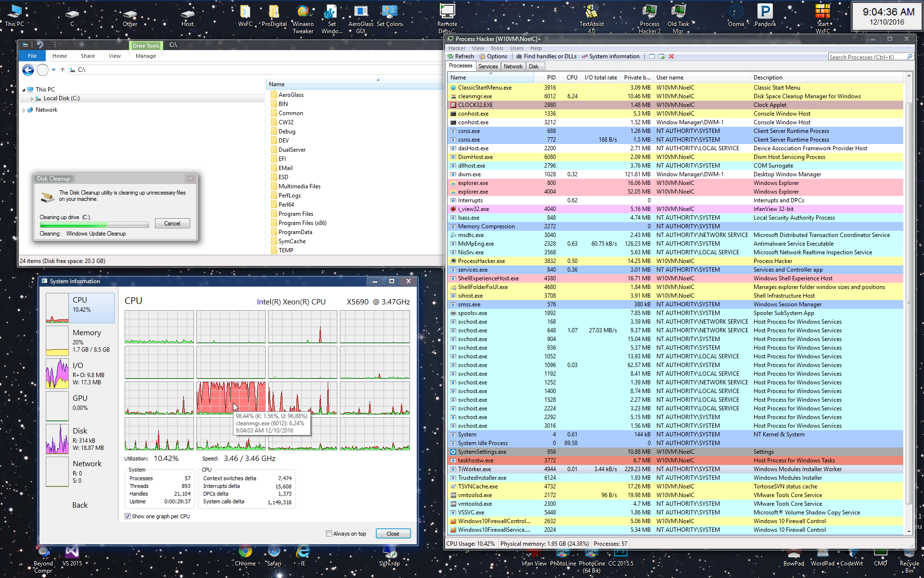Open quick access toolbar customize dropdown
The image size is (924, 578).
(49, 45)
